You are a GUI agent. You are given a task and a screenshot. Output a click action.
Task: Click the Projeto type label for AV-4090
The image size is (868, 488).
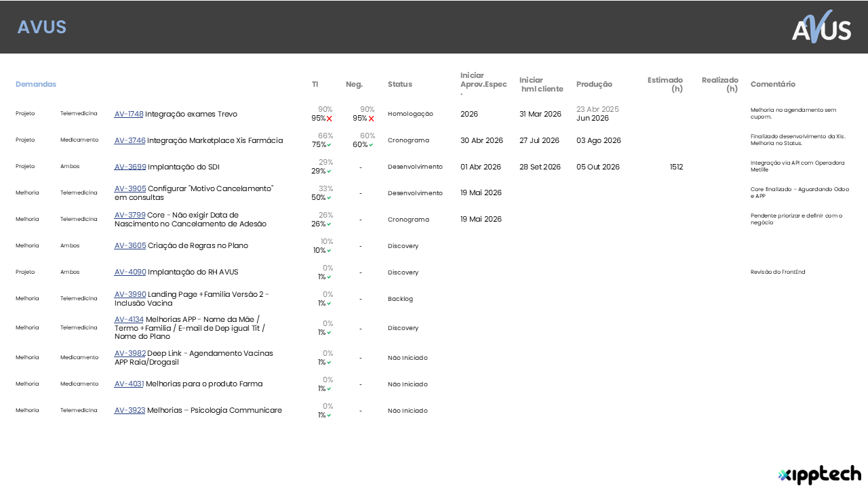click(25, 272)
